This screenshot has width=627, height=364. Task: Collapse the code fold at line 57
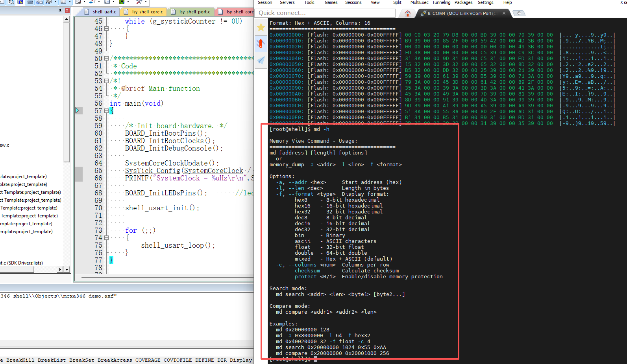106,111
